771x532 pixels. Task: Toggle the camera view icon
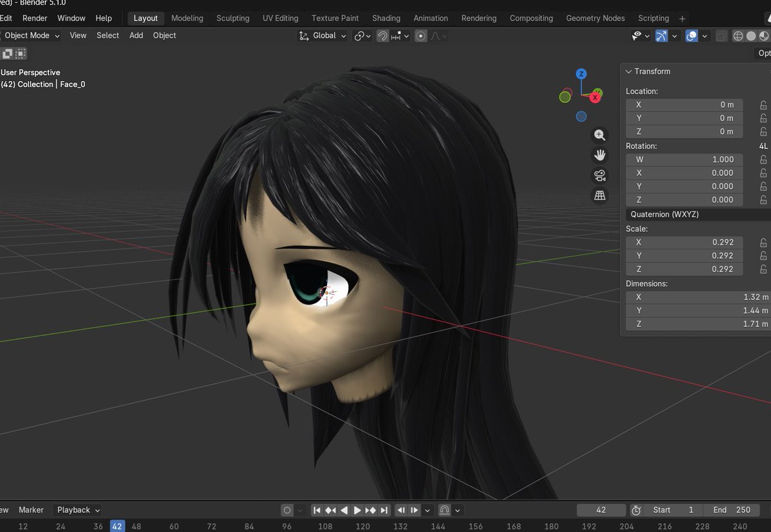599,175
